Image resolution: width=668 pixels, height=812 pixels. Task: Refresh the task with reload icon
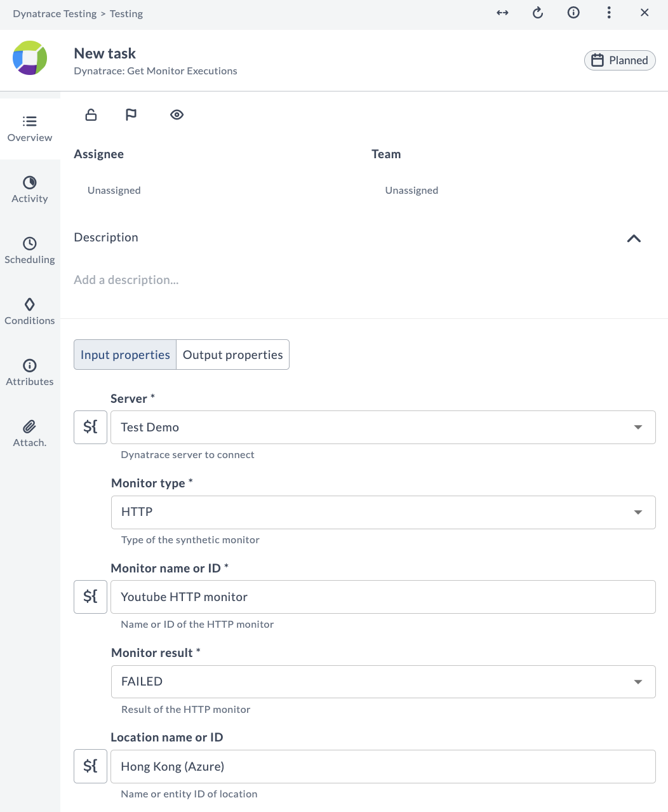click(x=538, y=13)
